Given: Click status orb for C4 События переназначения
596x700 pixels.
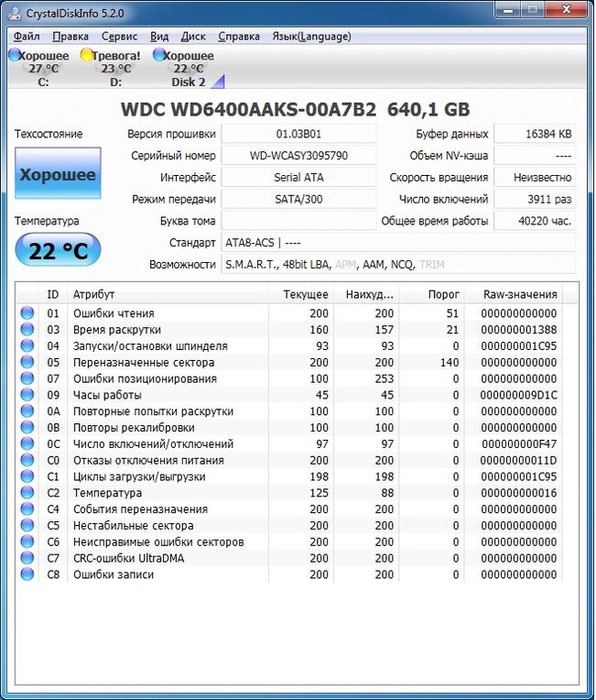Looking at the screenshot, I should [27, 509].
